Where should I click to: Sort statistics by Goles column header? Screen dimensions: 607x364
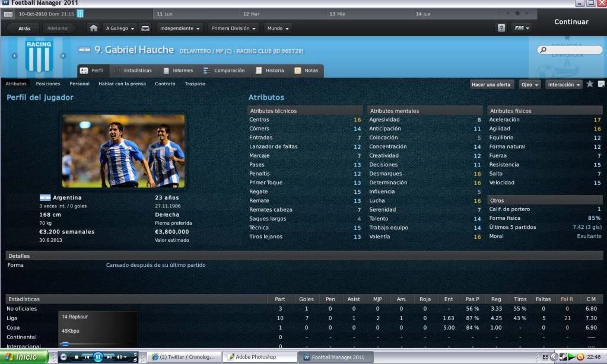pos(306,299)
